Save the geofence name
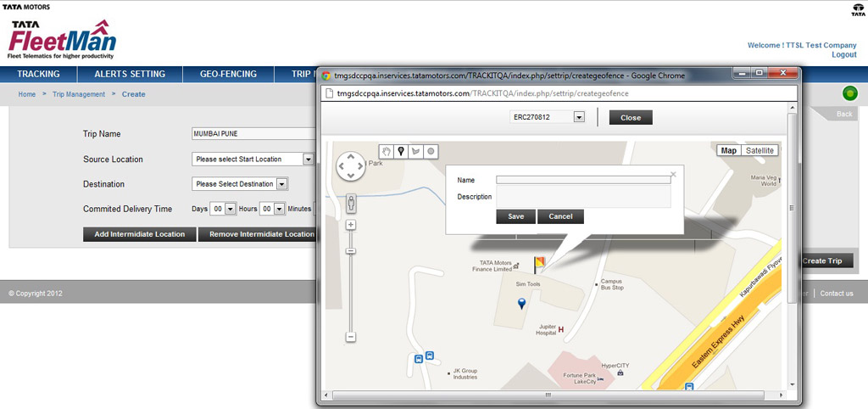The width and height of the screenshot is (868, 409). pyautogui.click(x=516, y=216)
